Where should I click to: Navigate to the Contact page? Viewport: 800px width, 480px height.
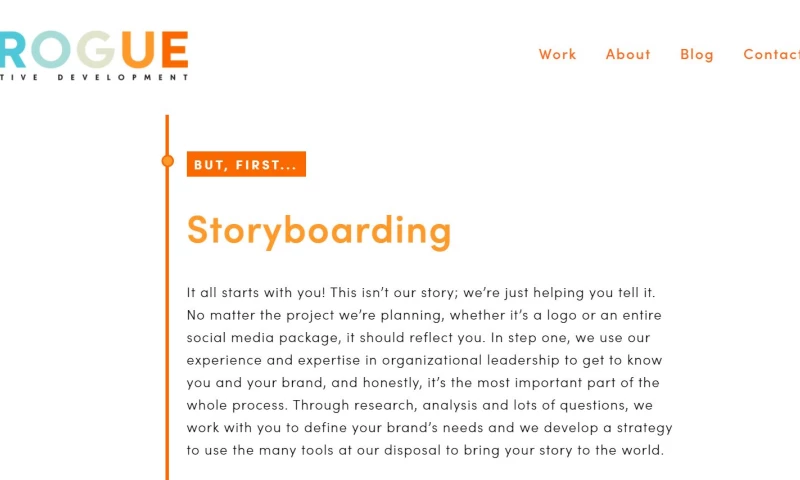pyautogui.click(x=772, y=54)
